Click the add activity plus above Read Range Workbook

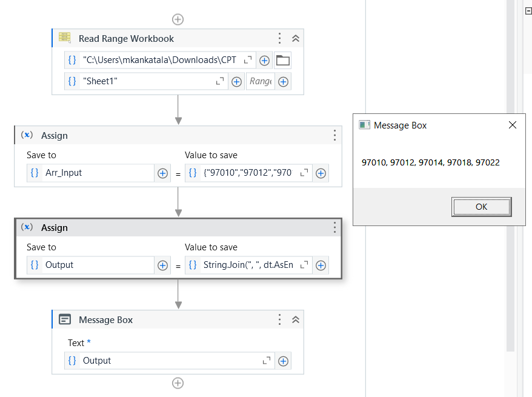178,19
